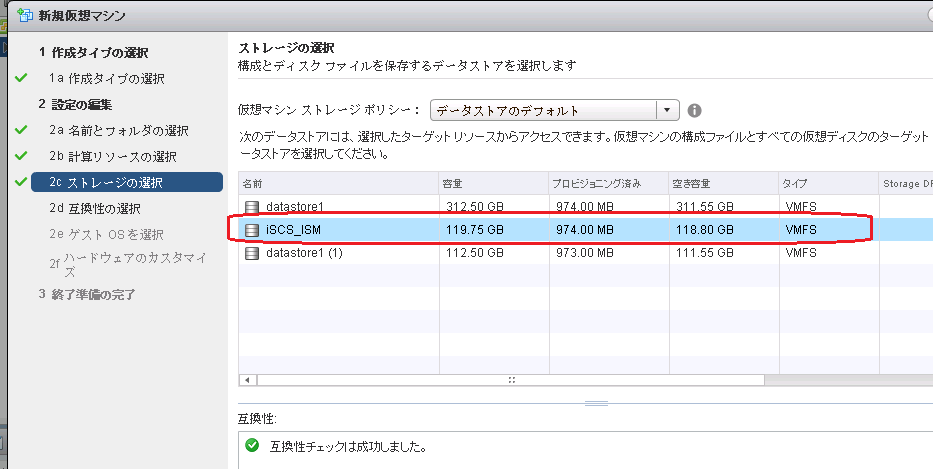Click the green compatibility success check icon
Image resolution: width=933 pixels, height=469 pixels.
[250, 446]
